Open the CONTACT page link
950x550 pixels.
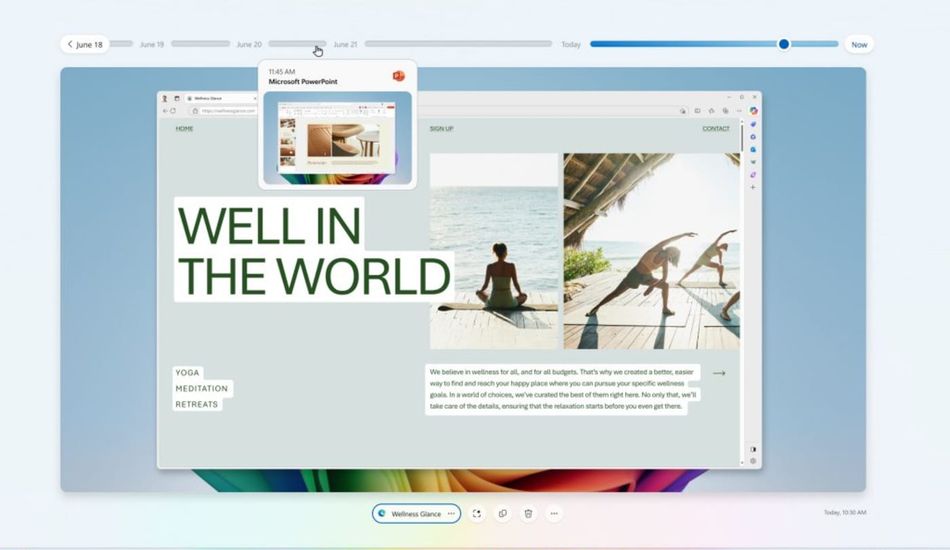(715, 128)
